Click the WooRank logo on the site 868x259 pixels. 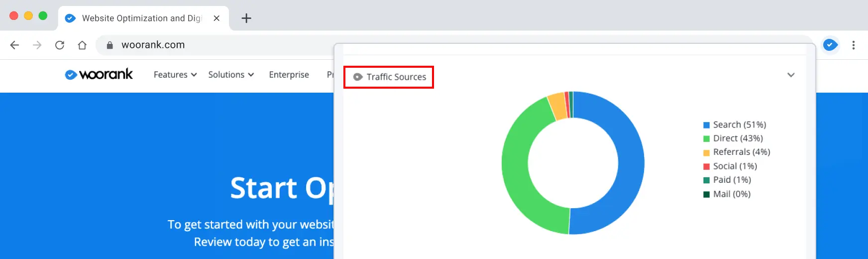click(x=99, y=75)
